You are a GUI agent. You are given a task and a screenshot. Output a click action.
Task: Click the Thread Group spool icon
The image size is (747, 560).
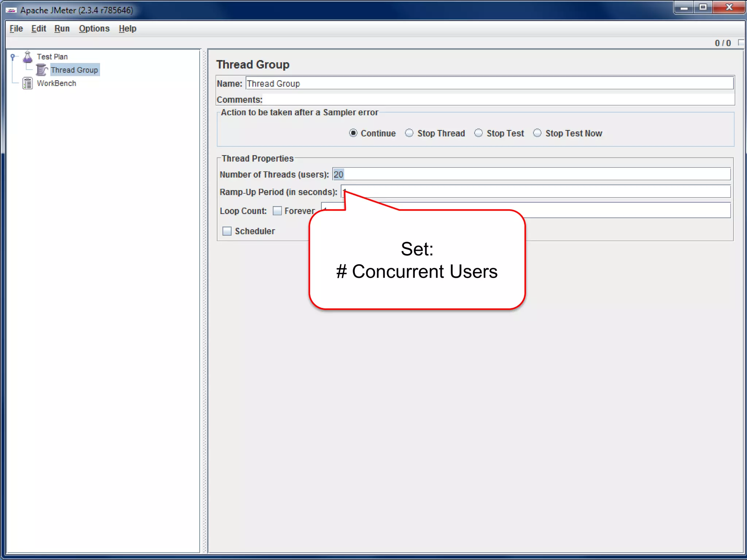[42, 70]
